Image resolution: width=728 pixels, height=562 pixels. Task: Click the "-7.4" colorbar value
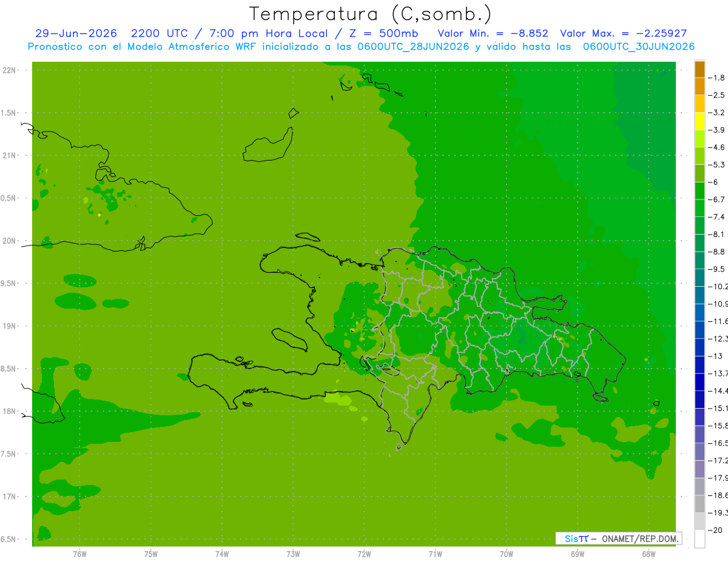(x=718, y=217)
